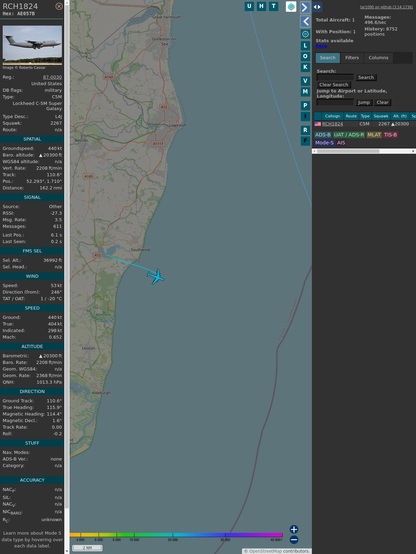Toggle sidebar width double-arrow button
The image size is (416, 554).
pyautogui.click(x=317, y=7)
